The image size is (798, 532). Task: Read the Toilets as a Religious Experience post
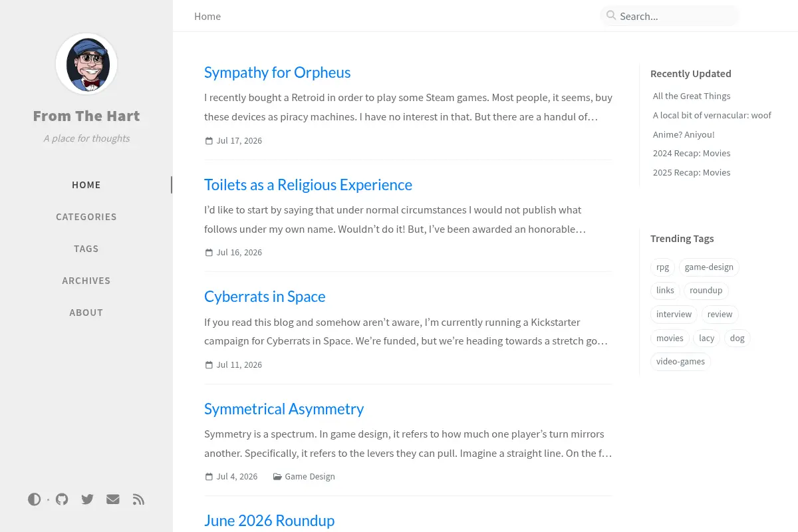click(x=308, y=185)
